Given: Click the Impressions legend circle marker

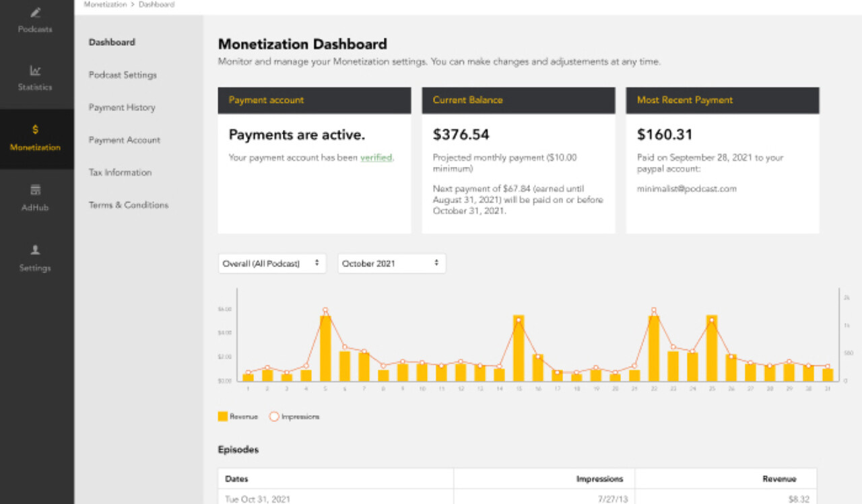Looking at the screenshot, I should (274, 417).
